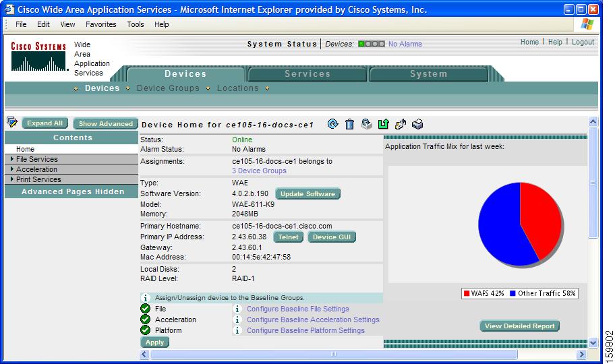615x364 pixels.
Task: Click the printer icon in device toolbar
Action: pos(417,124)
